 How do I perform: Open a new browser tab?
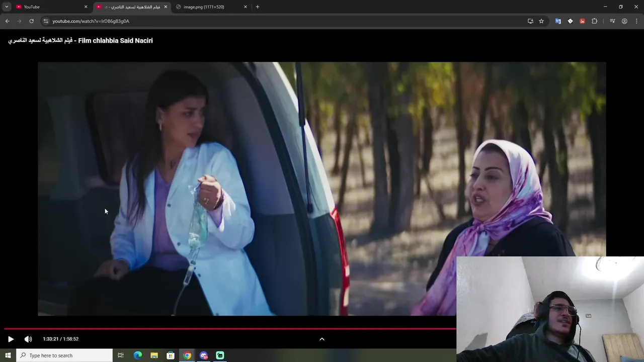coord(258,7)
